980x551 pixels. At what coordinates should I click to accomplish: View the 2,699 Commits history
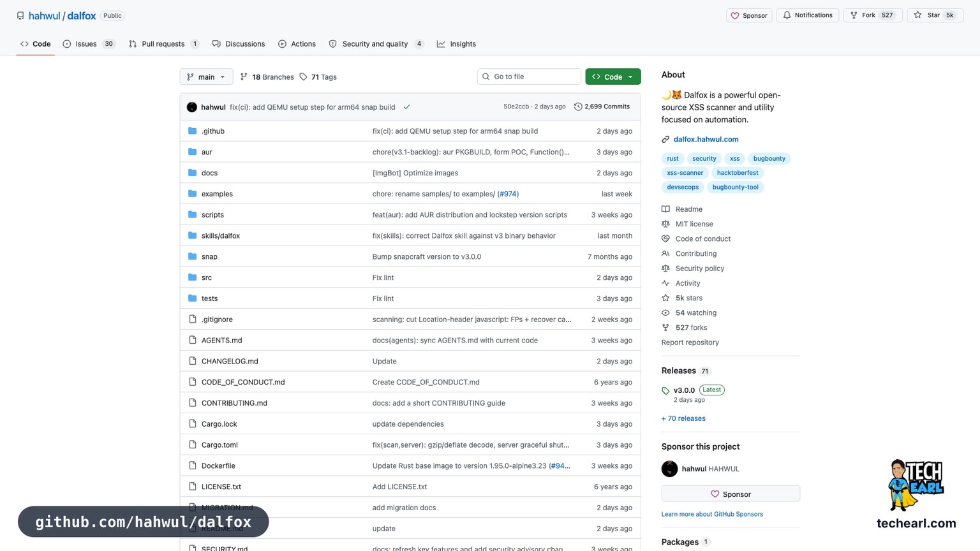click(602, 107)
